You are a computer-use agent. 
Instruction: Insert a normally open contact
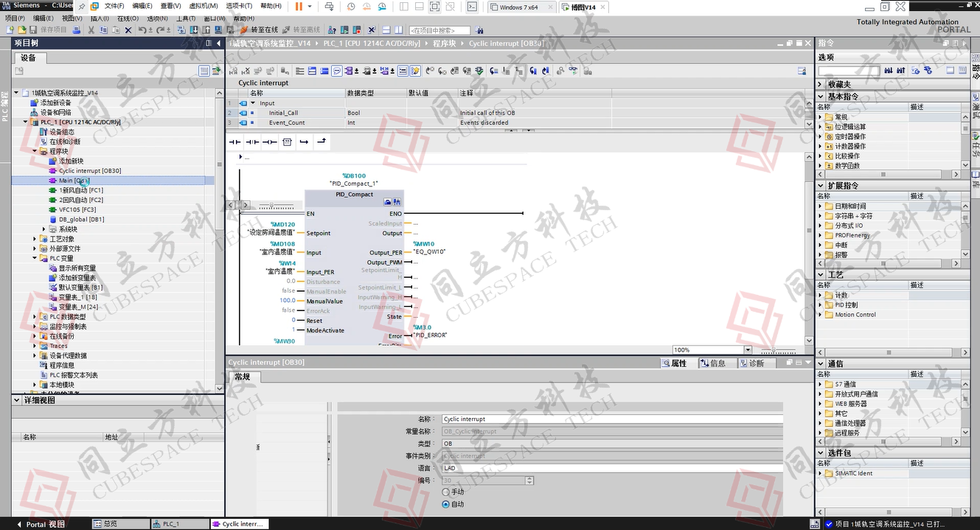tap(235, 142)
